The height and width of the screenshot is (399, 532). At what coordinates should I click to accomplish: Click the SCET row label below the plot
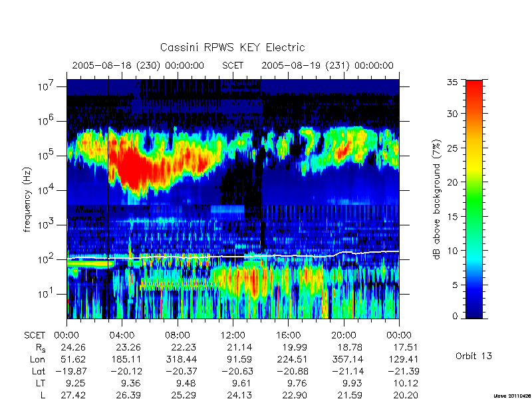35,335
